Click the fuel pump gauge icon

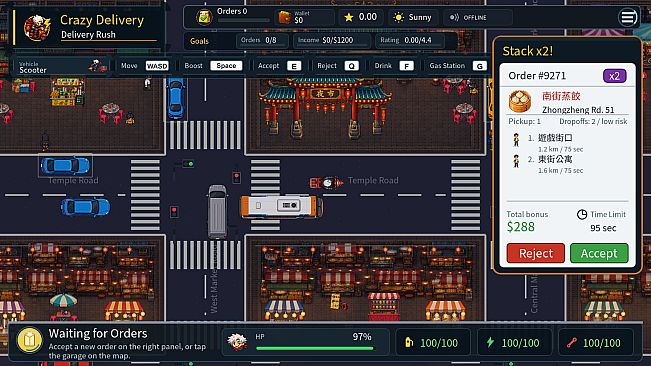(x=409, y=342)
